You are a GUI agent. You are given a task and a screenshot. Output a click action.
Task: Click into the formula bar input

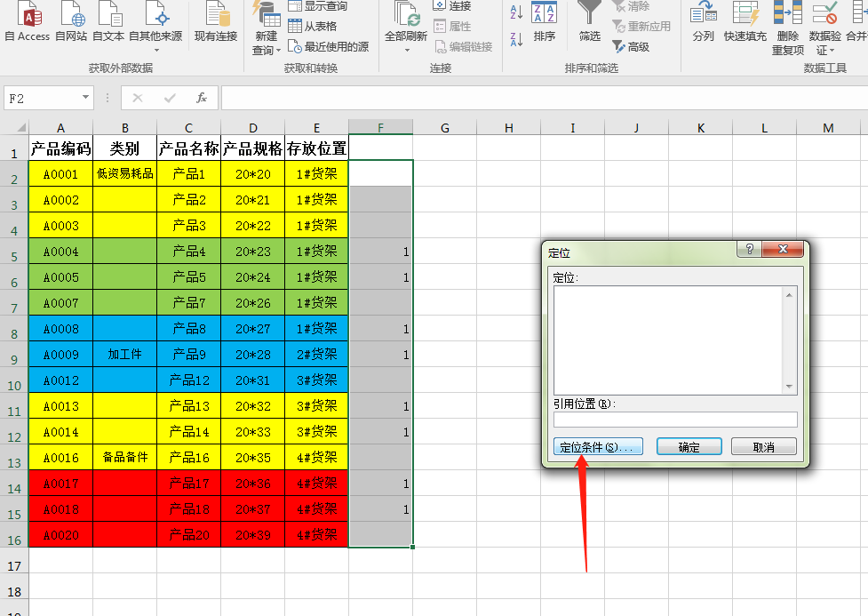pyautogui.click(x=545, y=98)
